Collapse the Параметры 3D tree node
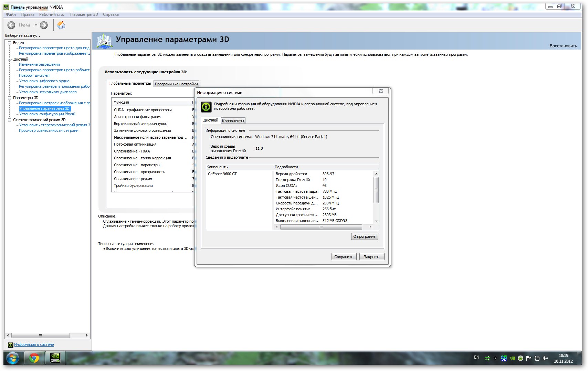The image size is (588, 371). [x=10, y=98]
